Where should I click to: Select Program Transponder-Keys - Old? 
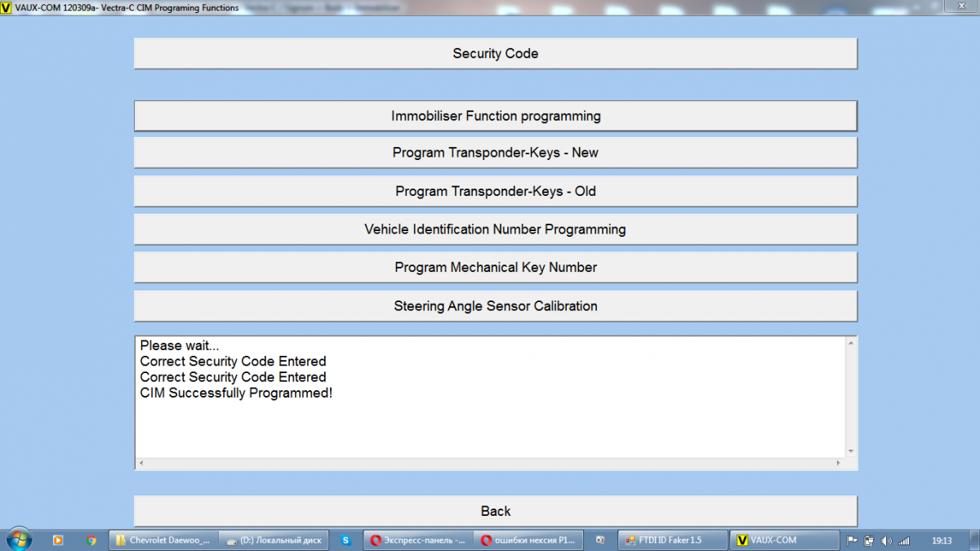click(x=496, y=191)
